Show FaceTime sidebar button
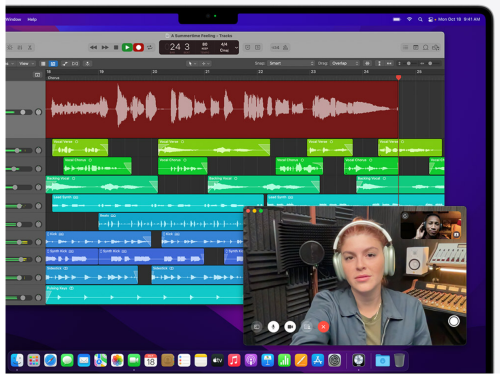 (x=257, y=327)
